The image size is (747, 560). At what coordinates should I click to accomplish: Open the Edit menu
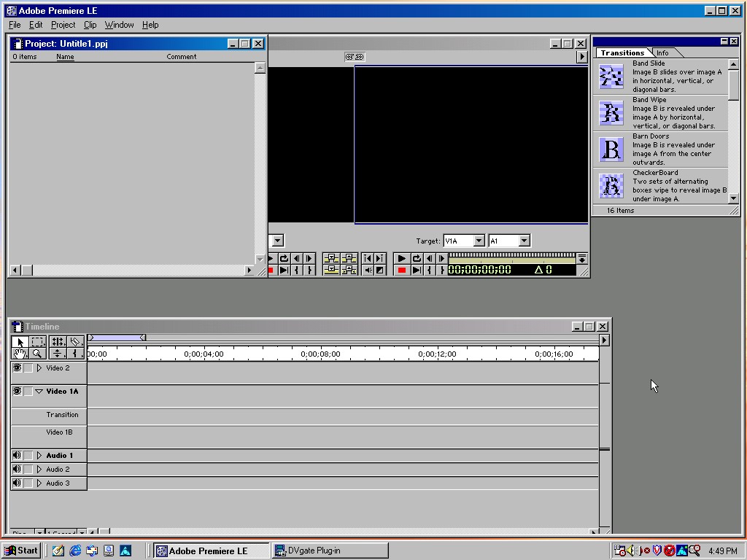(x=36, y=25)
